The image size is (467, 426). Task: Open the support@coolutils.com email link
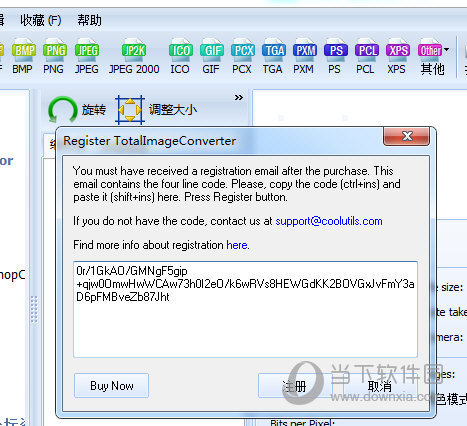click(x=329, y=221)
